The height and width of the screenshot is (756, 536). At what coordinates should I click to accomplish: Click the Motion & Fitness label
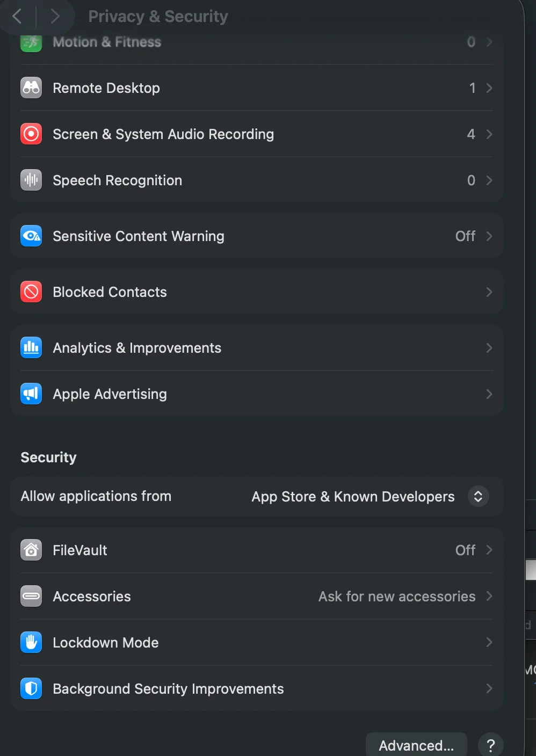(x=107, y=42)
